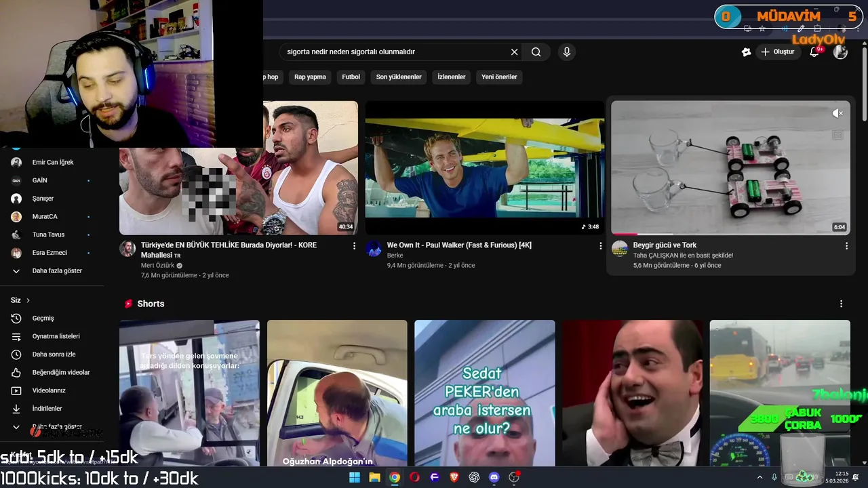Clear the search box text with X
The image size is (868, 488).
514,52
